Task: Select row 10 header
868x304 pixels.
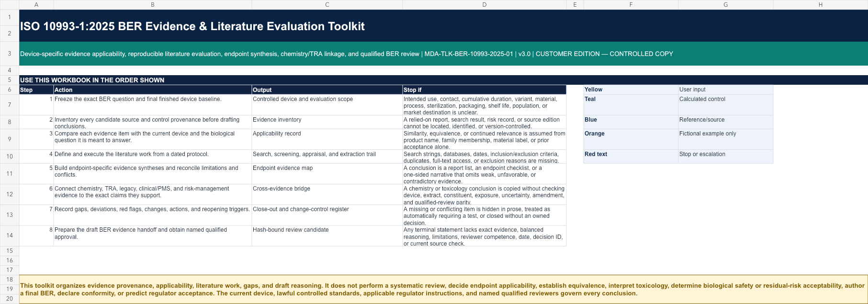Action: tap(10, 157)
